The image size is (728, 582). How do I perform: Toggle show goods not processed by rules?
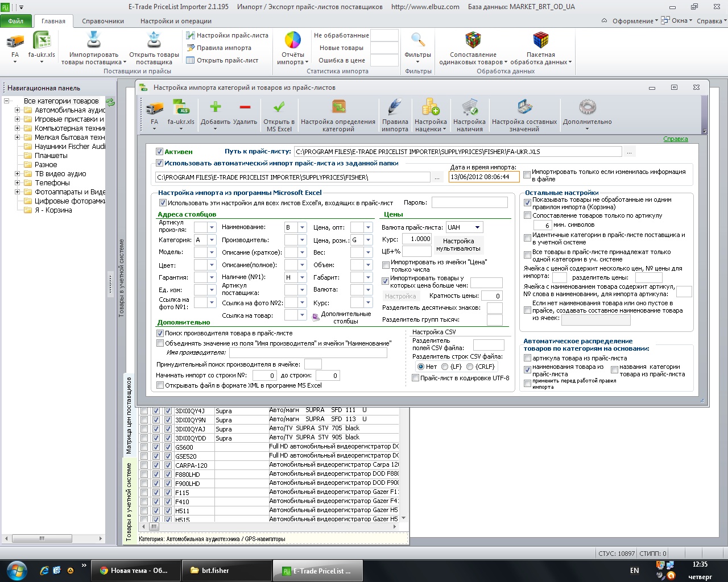[527, 203]
